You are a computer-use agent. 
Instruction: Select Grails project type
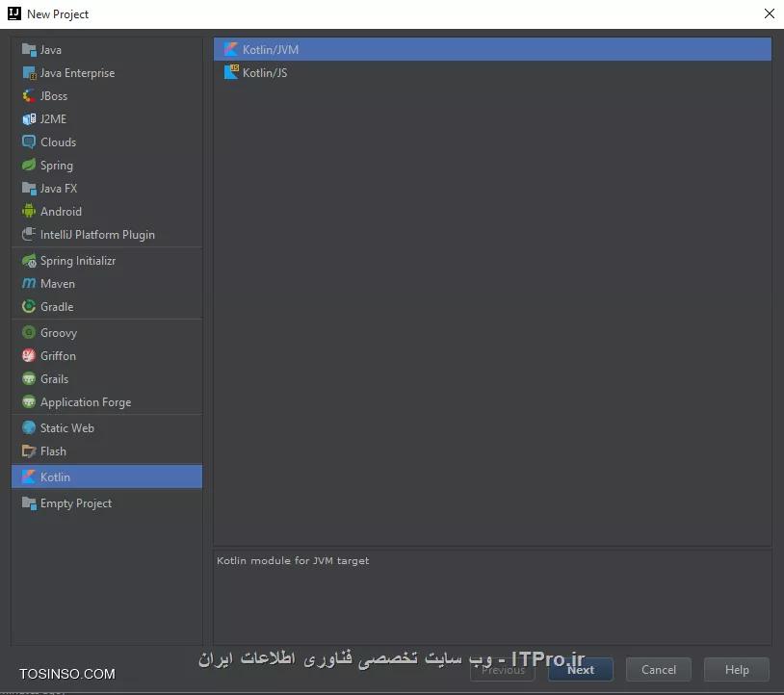pyautogui.click(x=107, y=378)
